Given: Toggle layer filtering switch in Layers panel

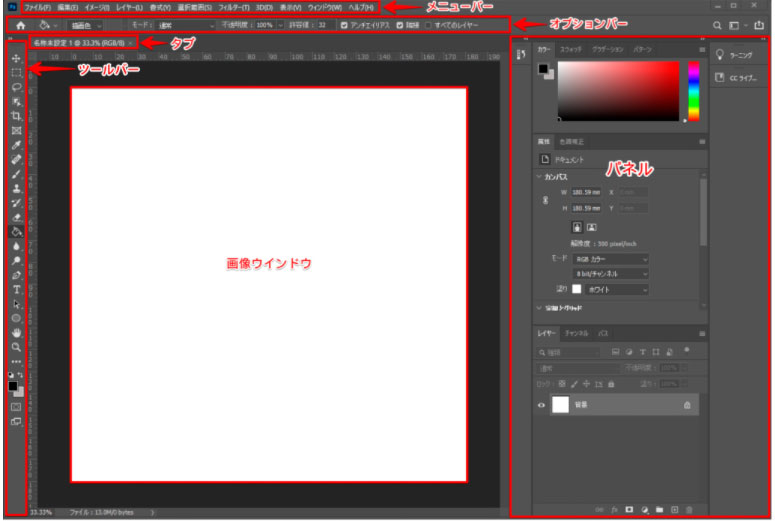Looking at the screenshot, I should pyautogui.click(x=687, y=350).
